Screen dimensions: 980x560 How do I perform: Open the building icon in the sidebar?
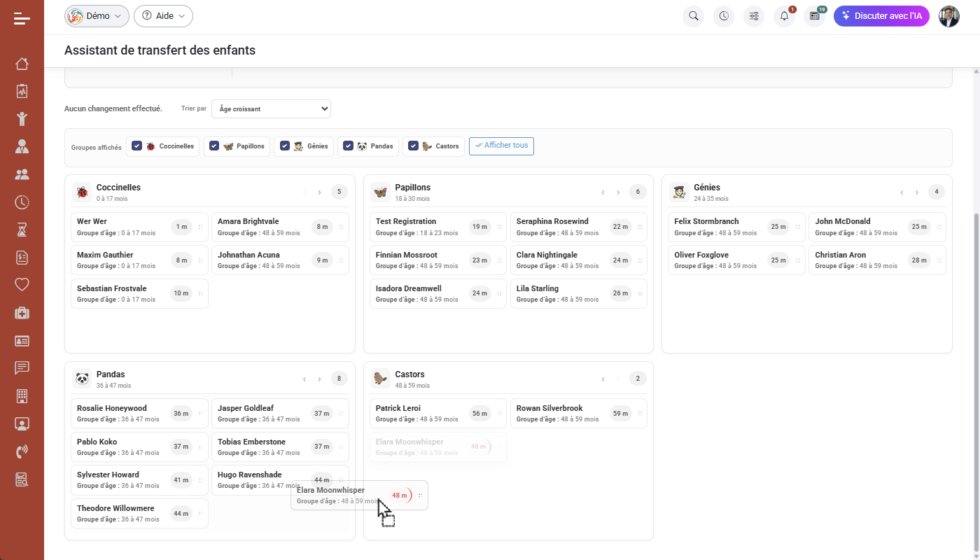pos(22,396)
